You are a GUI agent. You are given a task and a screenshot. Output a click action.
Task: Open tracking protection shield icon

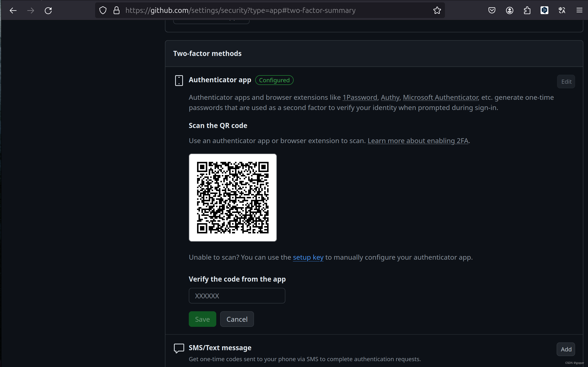point(103,10)
